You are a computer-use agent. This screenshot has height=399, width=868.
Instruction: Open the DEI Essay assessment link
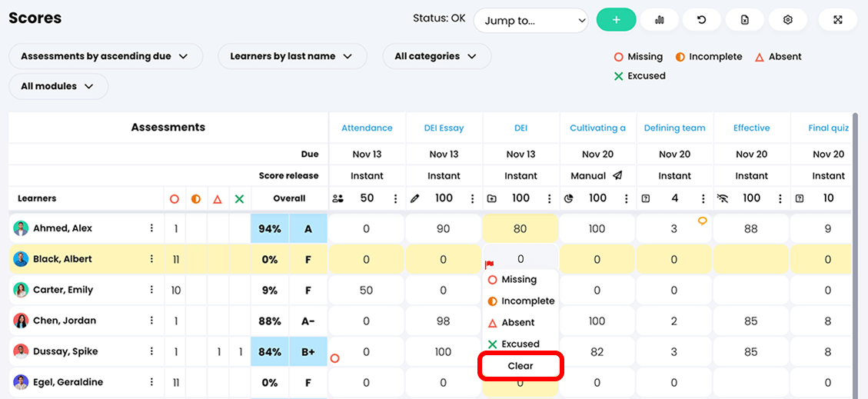click(444, 128)
